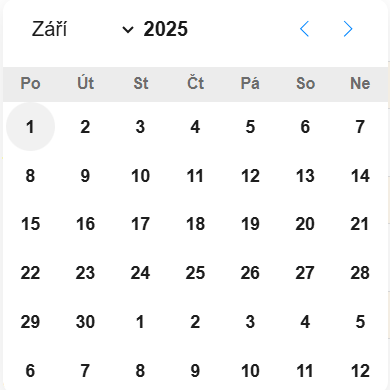Advance to next month arrow
Viewport: 390px width, 390px height.
pyautogui.click(x=348, y=29)
